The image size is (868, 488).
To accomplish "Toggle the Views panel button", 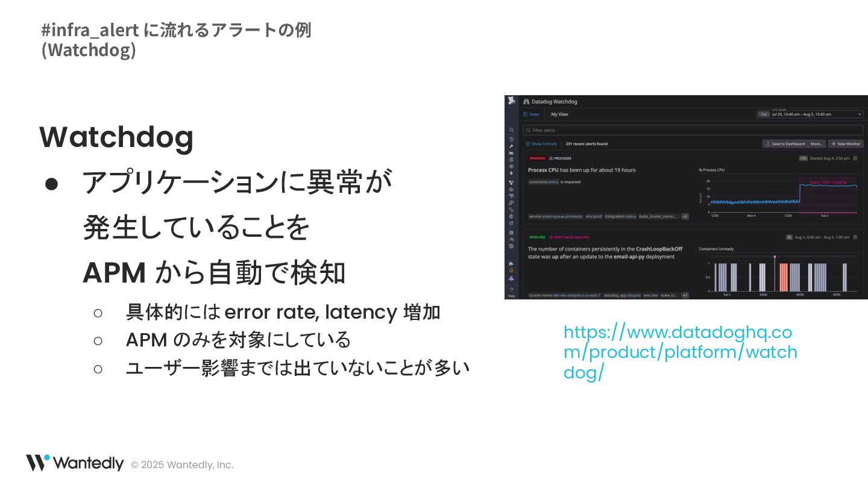I will click(532, 114).
